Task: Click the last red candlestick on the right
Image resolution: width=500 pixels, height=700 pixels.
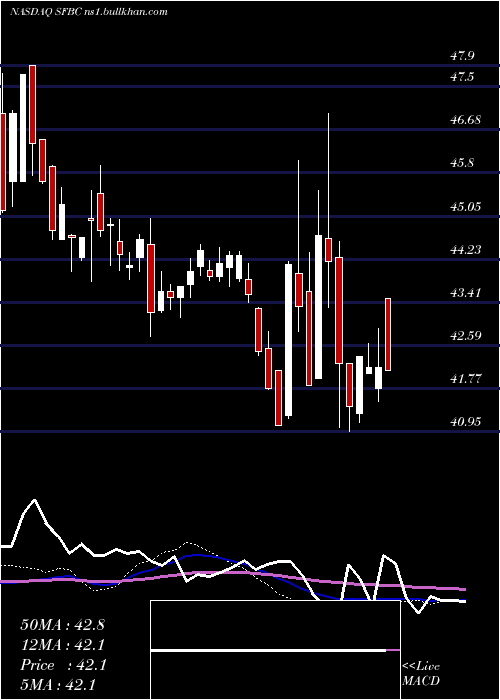Action: point(388,334)
